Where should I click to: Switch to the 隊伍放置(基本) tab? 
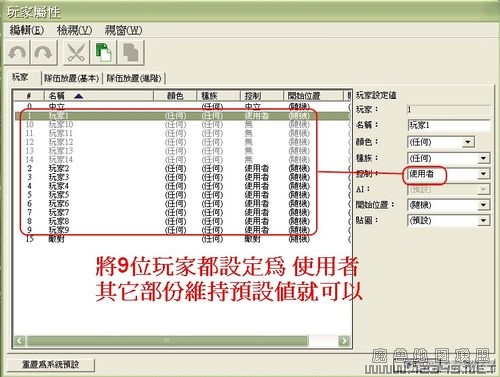[71, 78]
